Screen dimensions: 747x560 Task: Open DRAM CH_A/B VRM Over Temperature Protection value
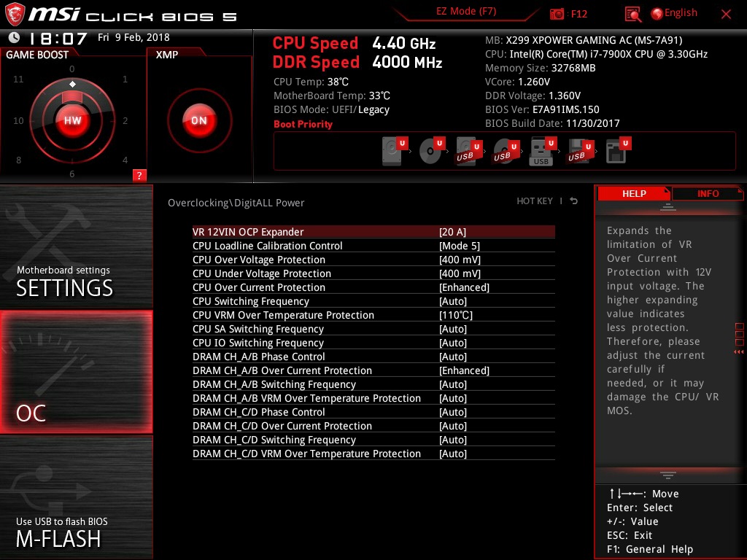pos(453,397)
